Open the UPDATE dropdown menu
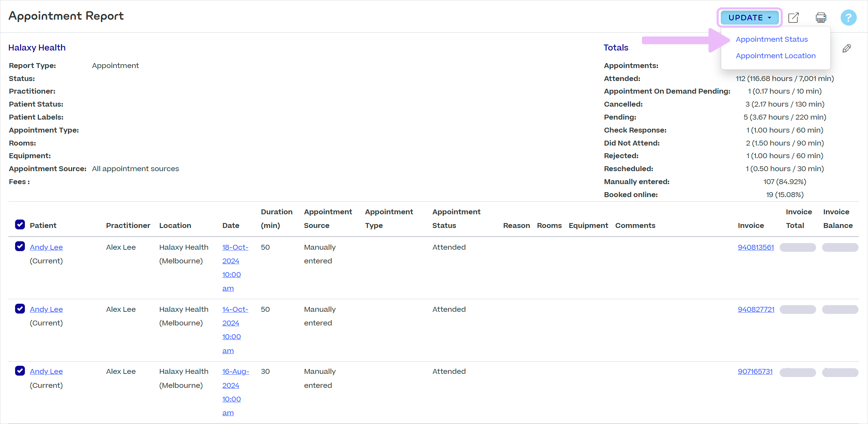 click(750, 18)
